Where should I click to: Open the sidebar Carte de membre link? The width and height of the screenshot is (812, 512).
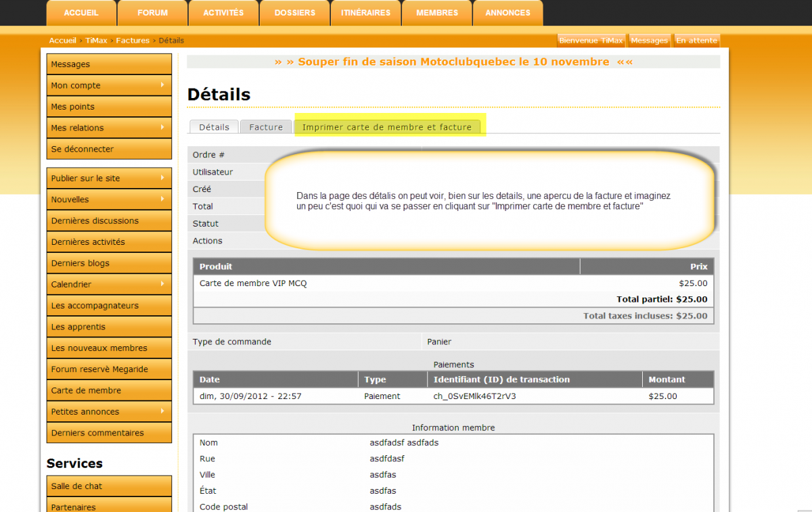click(109, 390)
